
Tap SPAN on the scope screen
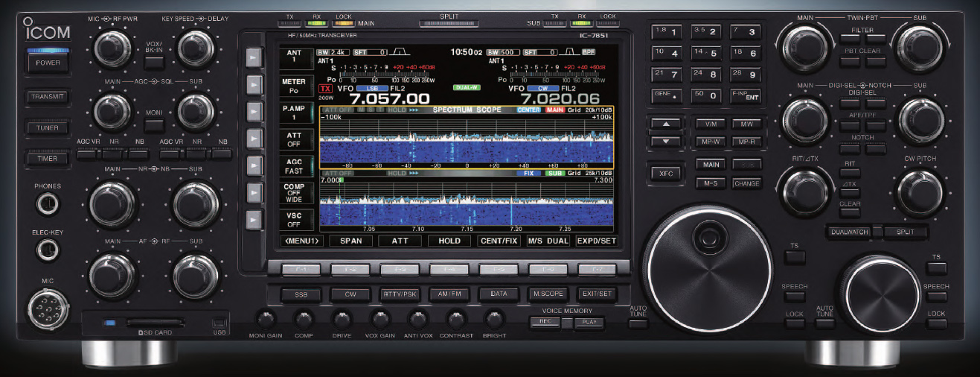(350, 241)
